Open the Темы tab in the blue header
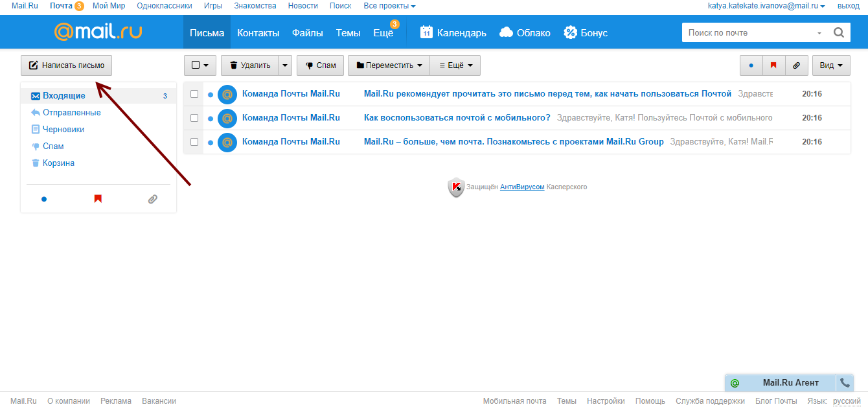Screen dimensions: 868x407 pos(348,32)
